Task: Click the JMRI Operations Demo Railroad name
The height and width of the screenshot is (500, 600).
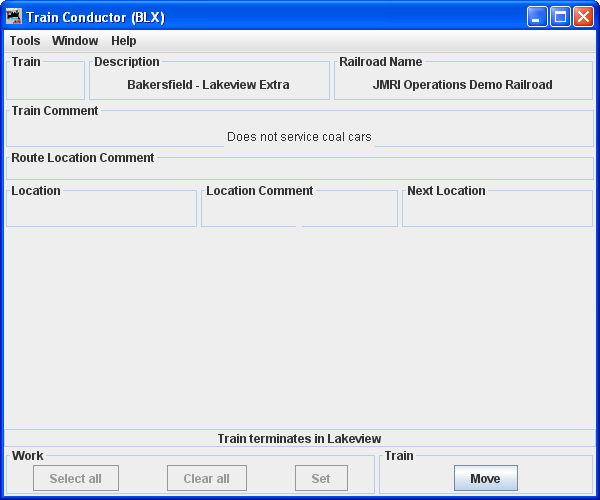Action: (462, 85)
